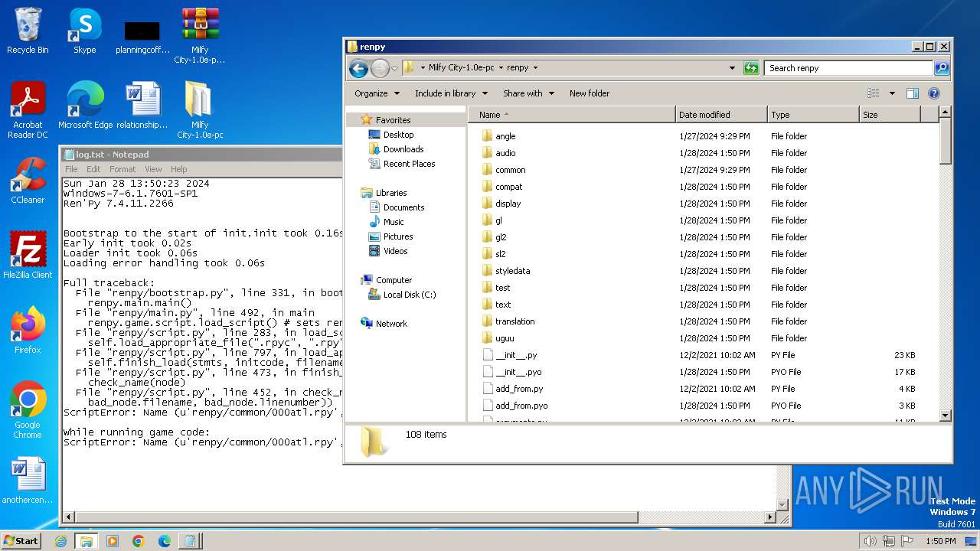Click Notepad's horizontal scrollbar right arrow
This screenshot has height=551, width=980.
pyautogui.click(x=770, y=518)
